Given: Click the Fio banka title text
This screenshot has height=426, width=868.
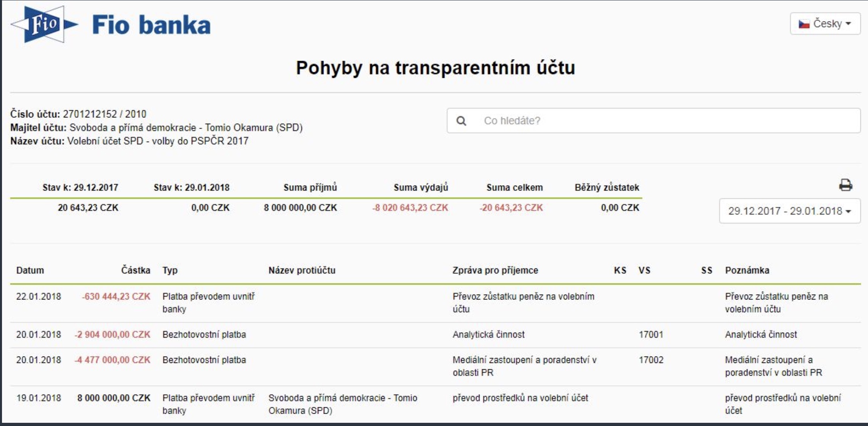Looking at the screenshot, I should point(151,25).
